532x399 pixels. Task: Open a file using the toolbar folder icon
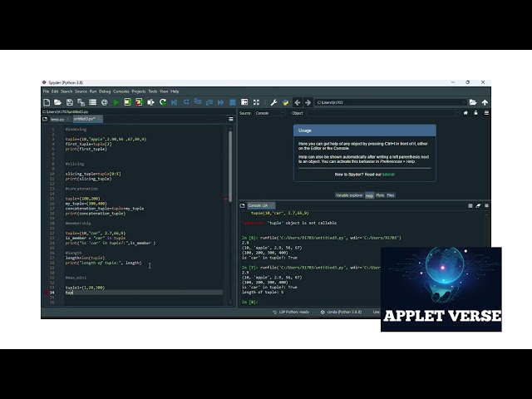click(57, 102)
